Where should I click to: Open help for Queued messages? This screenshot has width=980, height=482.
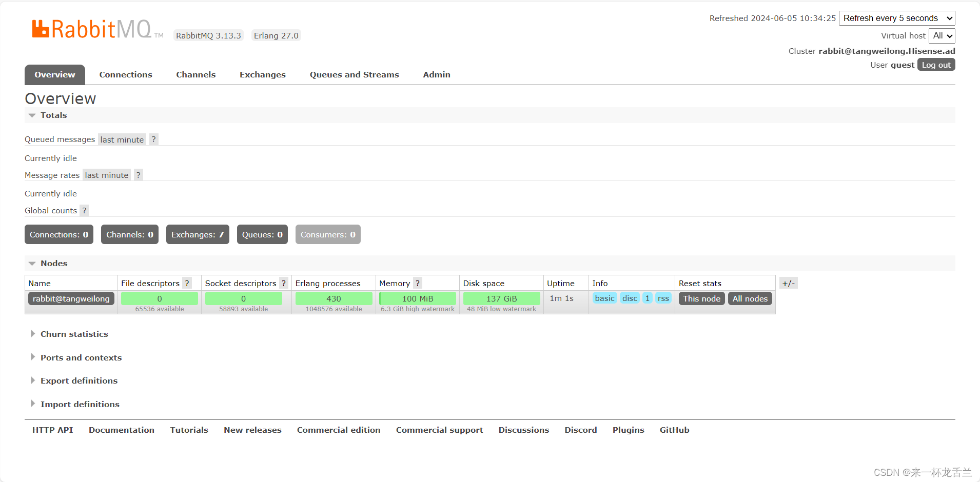click(153, 139)
